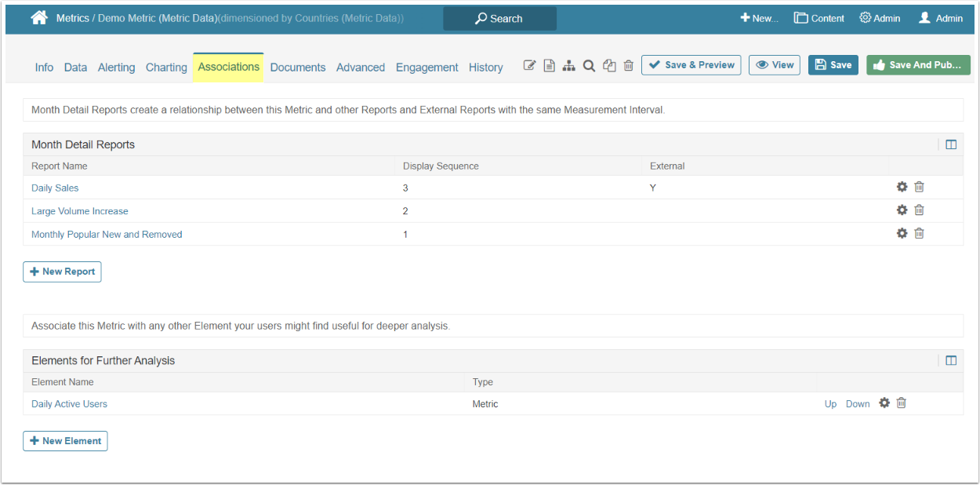Open the Content menu

(x=819, y=18)
